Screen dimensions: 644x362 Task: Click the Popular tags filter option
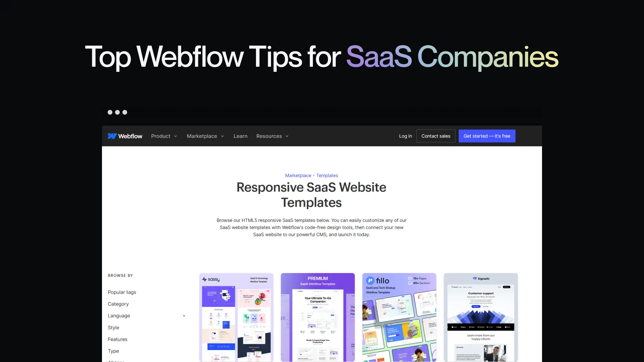click(122, 292)
